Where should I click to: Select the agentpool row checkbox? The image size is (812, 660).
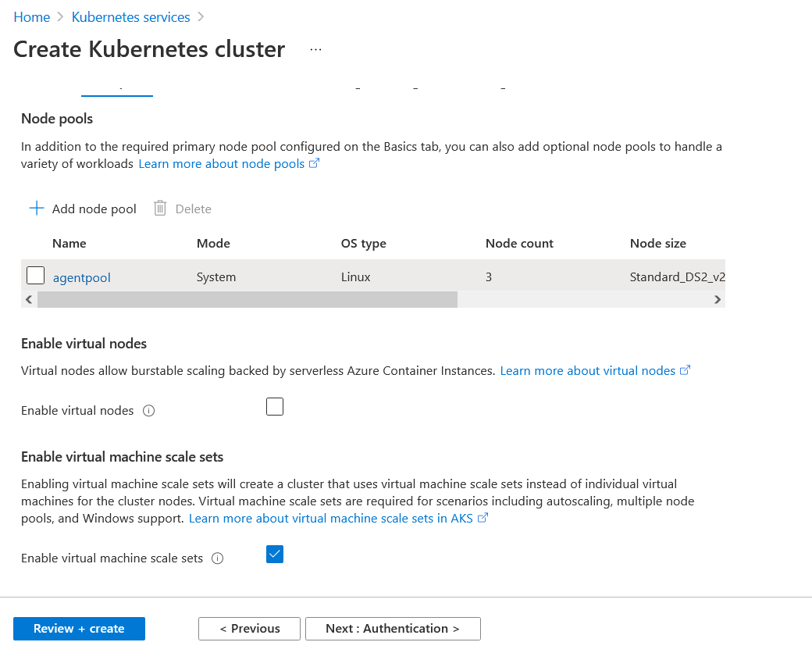35,276
